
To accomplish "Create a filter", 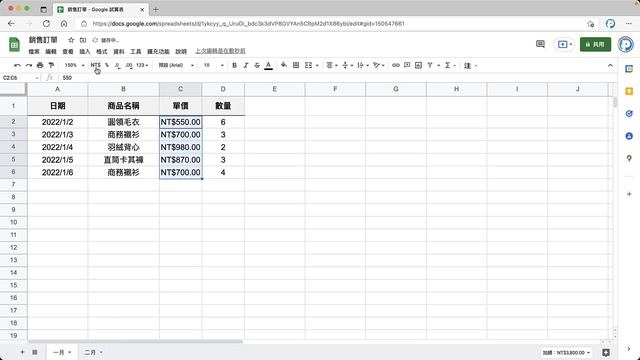I will pyautogui.click(x=430, y=65).
